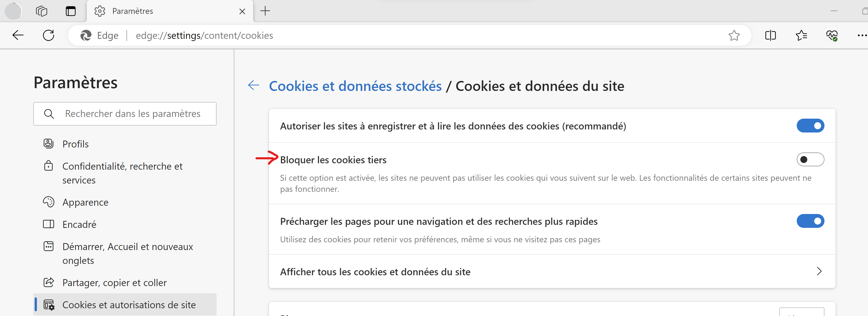Click the refresh page icon
The image size is (868, 316).
point(49,35)
